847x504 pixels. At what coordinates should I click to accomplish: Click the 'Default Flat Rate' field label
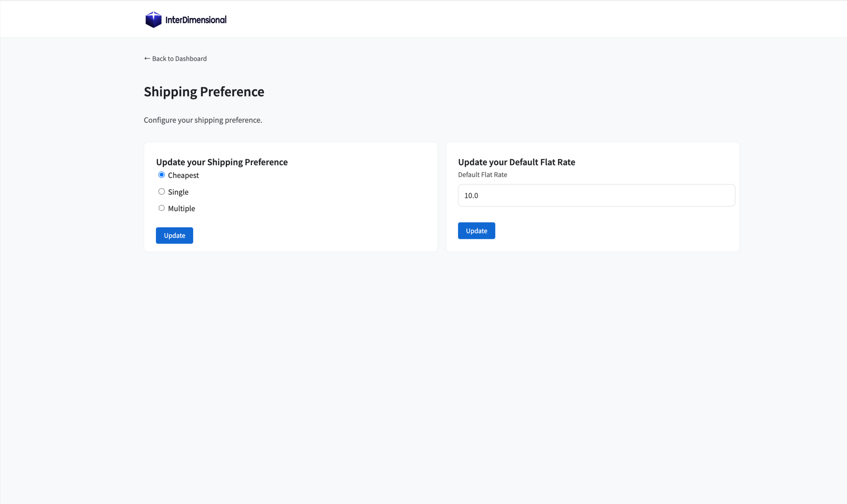click(482, 174)
